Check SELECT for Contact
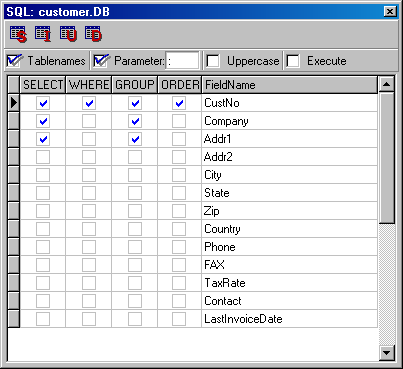This screenshot has width=403, height=369. click(x=43, y=301)
